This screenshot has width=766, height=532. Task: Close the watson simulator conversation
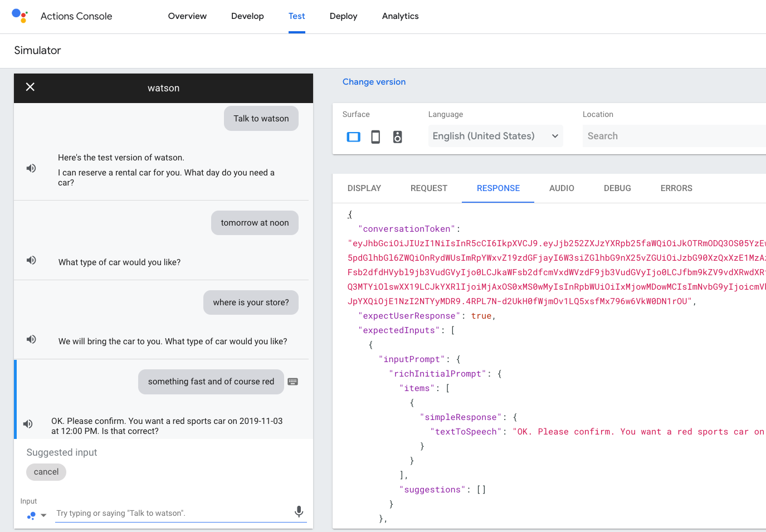coord(30,87)
